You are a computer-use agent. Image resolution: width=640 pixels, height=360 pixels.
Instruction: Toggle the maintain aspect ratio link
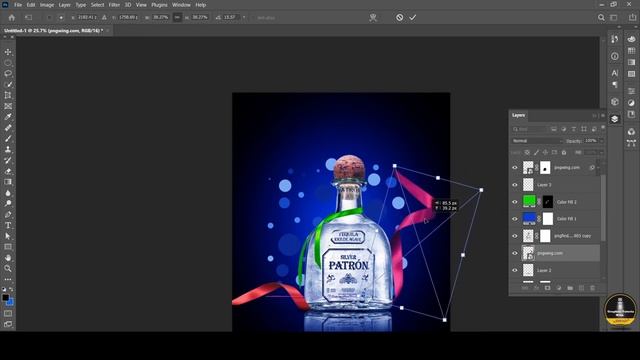tap(177, 18)
